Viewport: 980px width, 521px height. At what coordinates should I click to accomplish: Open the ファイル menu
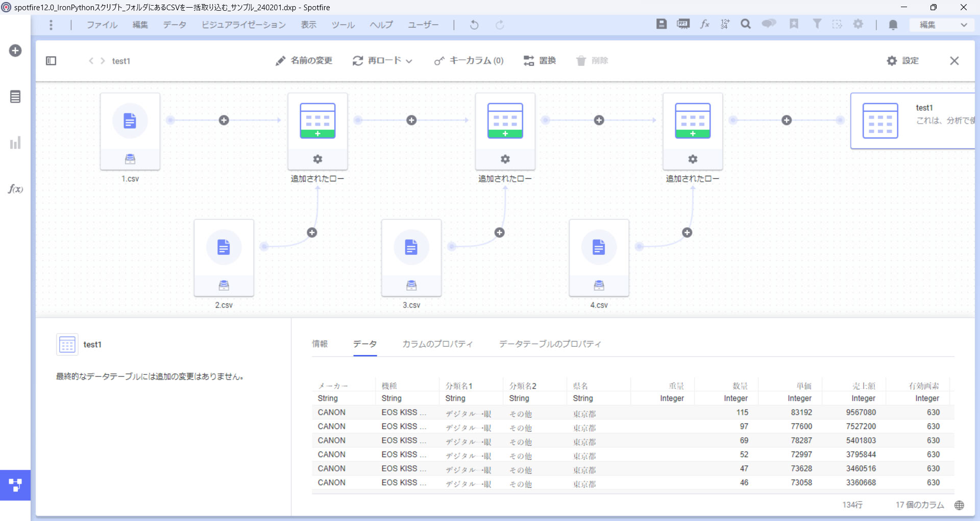tap(102, 25)
